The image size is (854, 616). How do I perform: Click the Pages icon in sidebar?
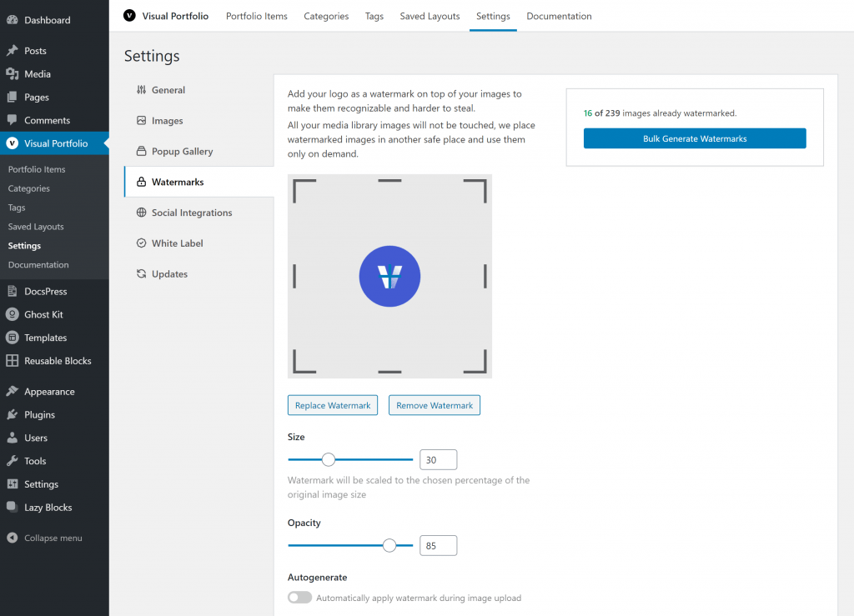pos(12,97)
